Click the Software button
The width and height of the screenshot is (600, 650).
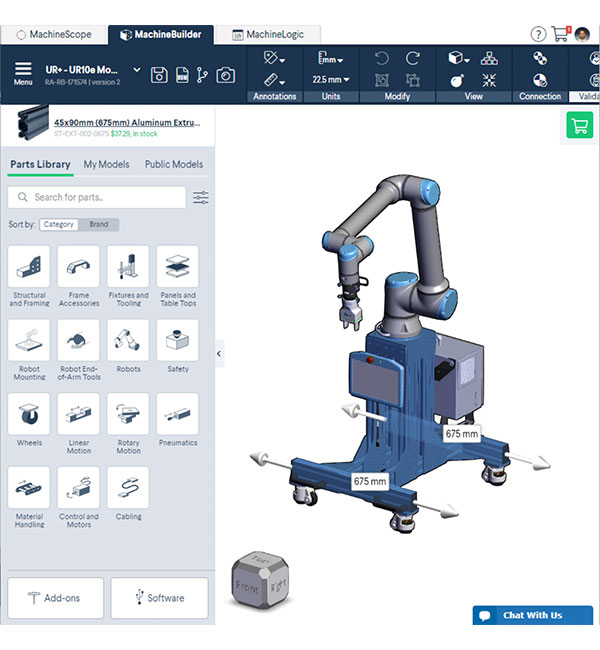tap(160, 598)
